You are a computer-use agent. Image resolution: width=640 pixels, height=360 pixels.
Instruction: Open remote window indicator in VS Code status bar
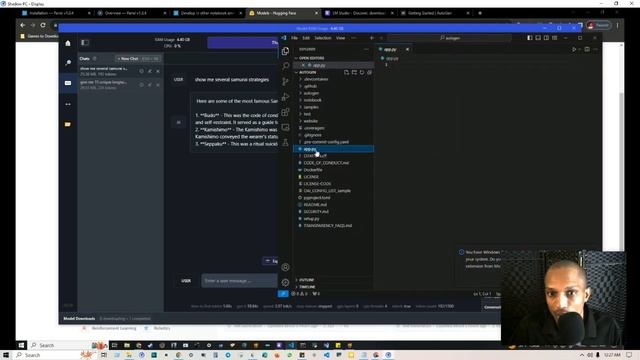(x=283, y=293)
